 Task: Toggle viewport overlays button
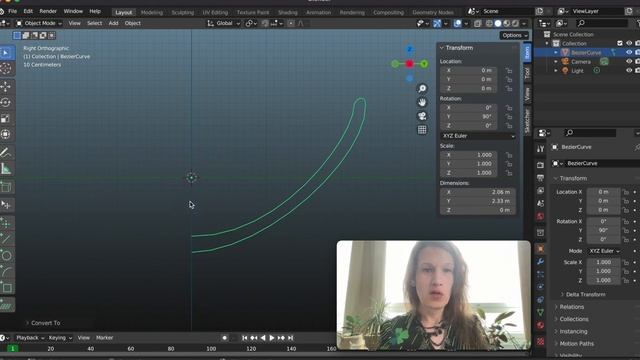coord(458,24)
